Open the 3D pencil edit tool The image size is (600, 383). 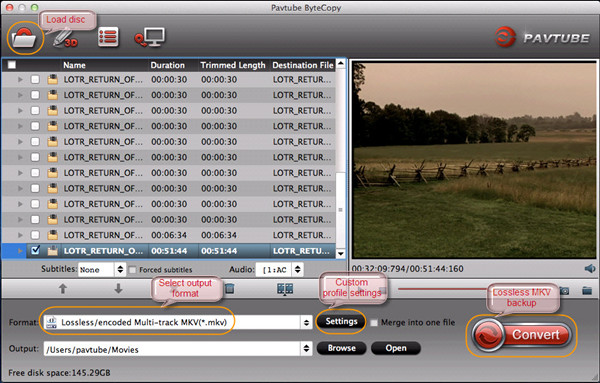click(x=65, y=38)
